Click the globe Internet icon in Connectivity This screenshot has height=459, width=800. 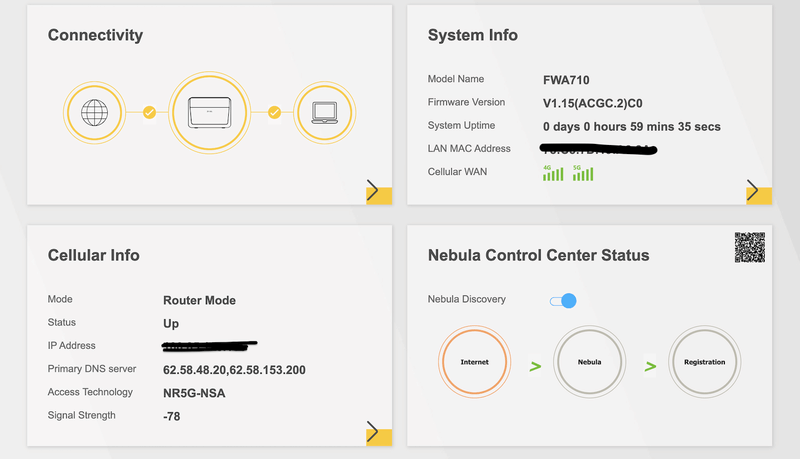pos(94,112)
